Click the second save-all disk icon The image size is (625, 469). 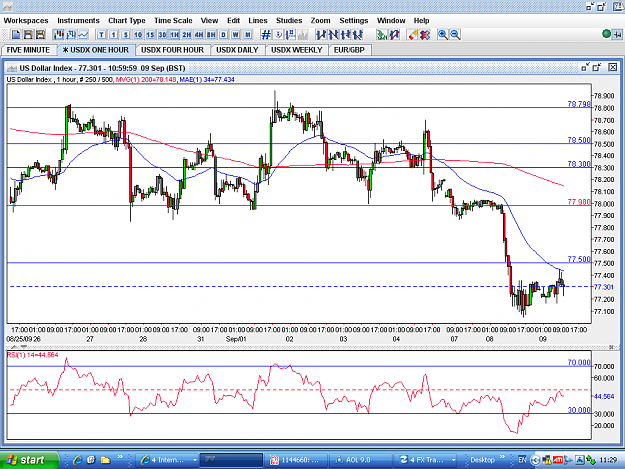point(40,35)
